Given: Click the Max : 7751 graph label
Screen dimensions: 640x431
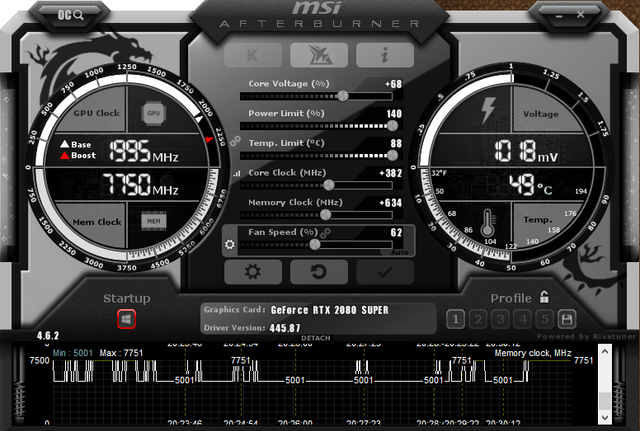Looking at the screenshot, I should point(121,353).
